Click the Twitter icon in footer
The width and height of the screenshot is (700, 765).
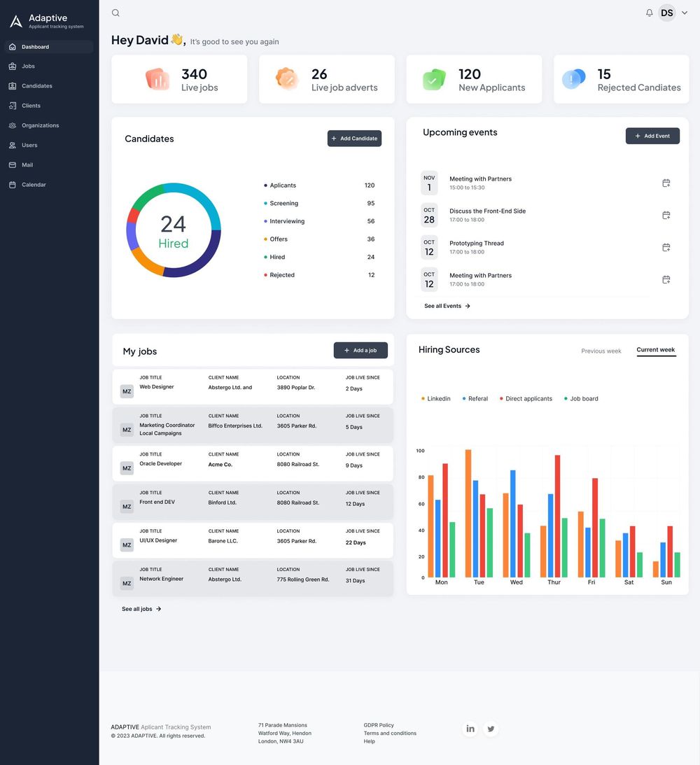click(491, 729)
